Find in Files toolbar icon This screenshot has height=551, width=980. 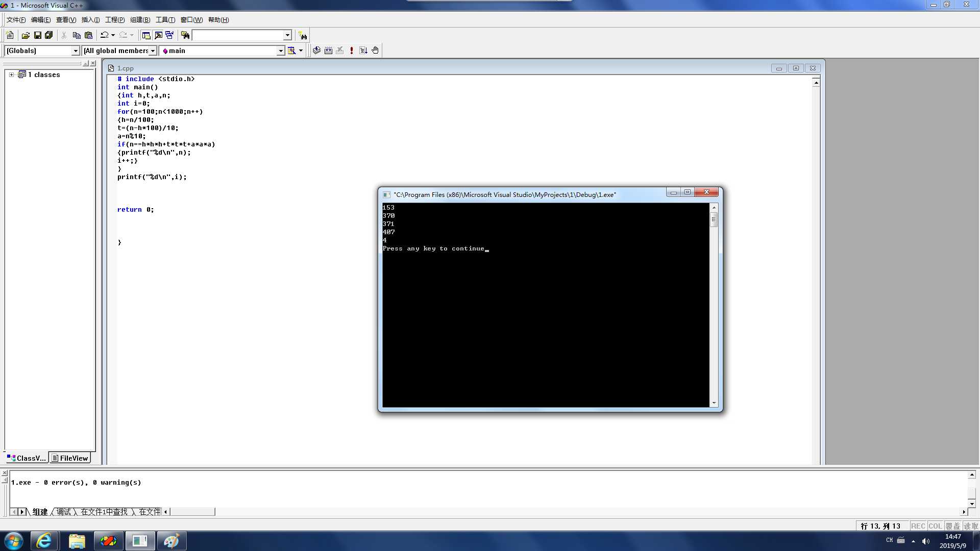[x=185, y=35]
